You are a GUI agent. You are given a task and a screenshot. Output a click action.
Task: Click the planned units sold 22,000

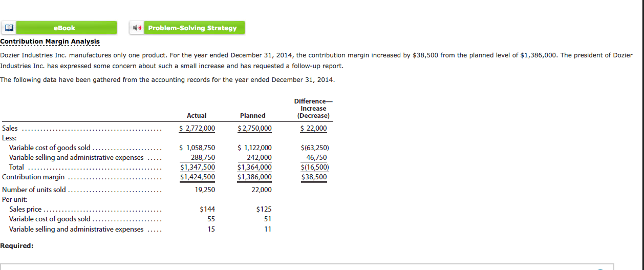[x=262, y=190]
